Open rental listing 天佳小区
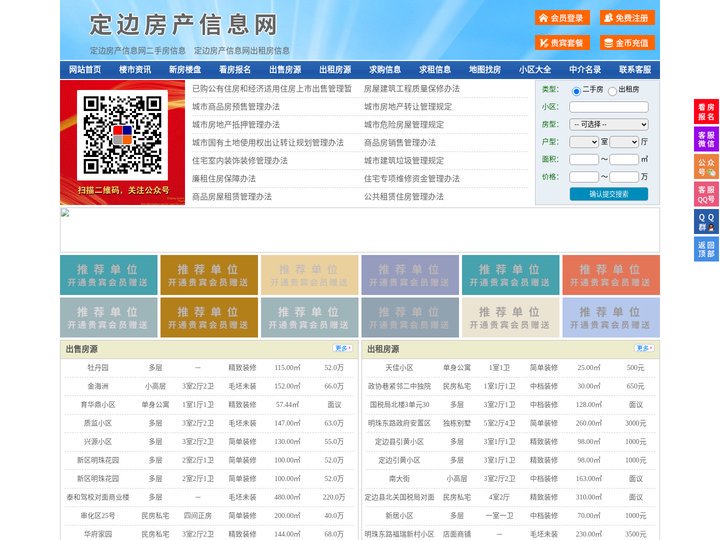This screenshot has width=720, height=540. 399,368
